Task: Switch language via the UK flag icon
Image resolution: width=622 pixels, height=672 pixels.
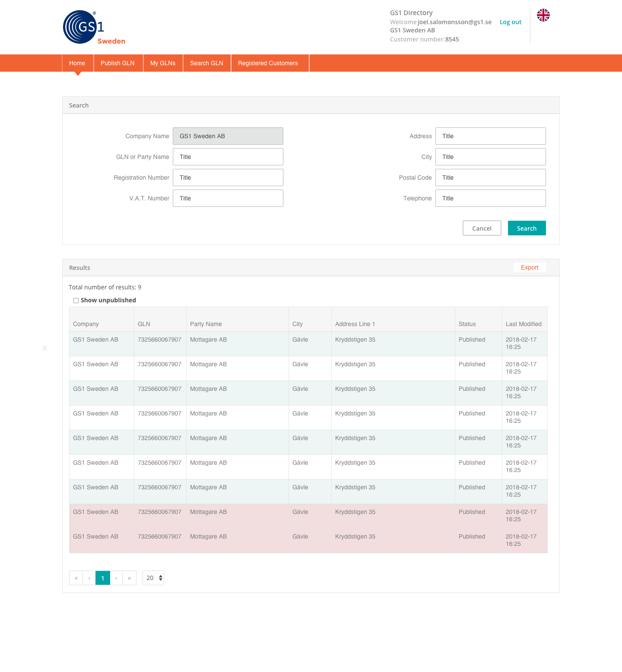Action: 543,15
